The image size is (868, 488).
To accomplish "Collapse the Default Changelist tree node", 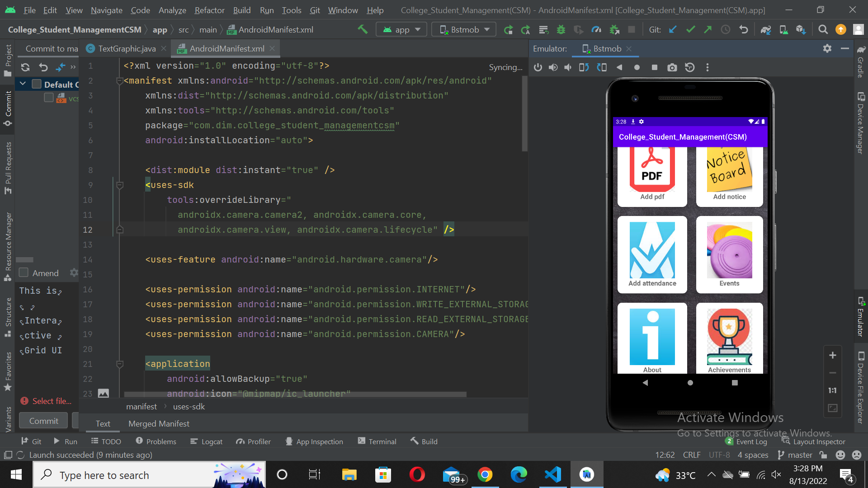I will click(x=23, y=84).
